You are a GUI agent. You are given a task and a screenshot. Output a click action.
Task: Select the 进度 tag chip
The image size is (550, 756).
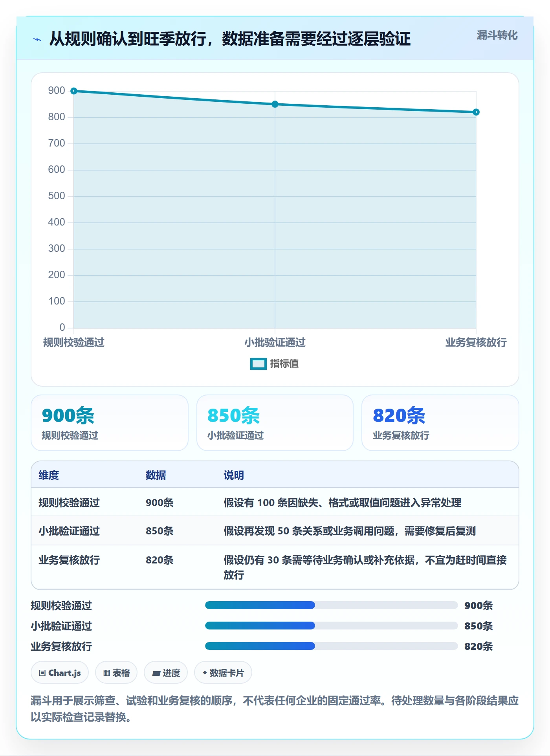click(x=166, y=673)
